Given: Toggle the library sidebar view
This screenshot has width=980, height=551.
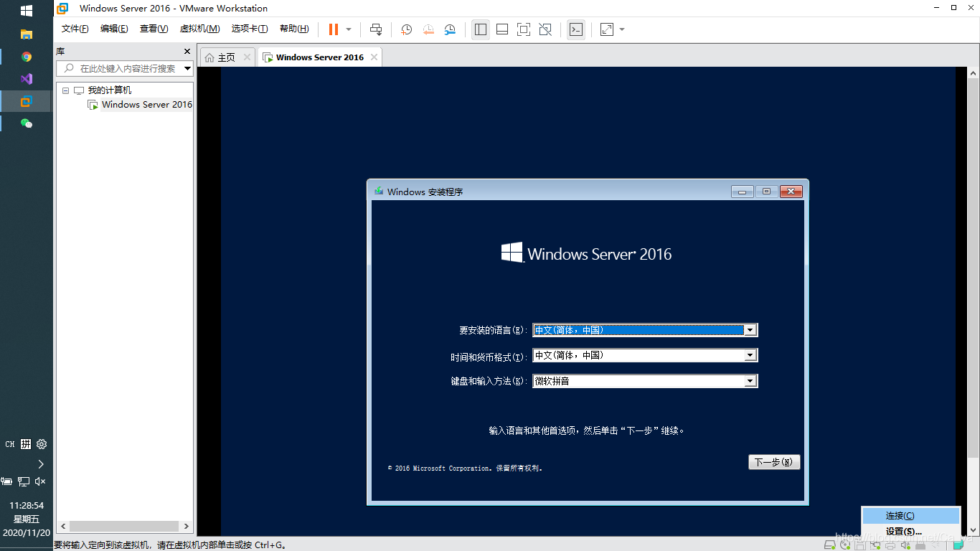Looking at the screenshot, I should (x=481, y=29).
